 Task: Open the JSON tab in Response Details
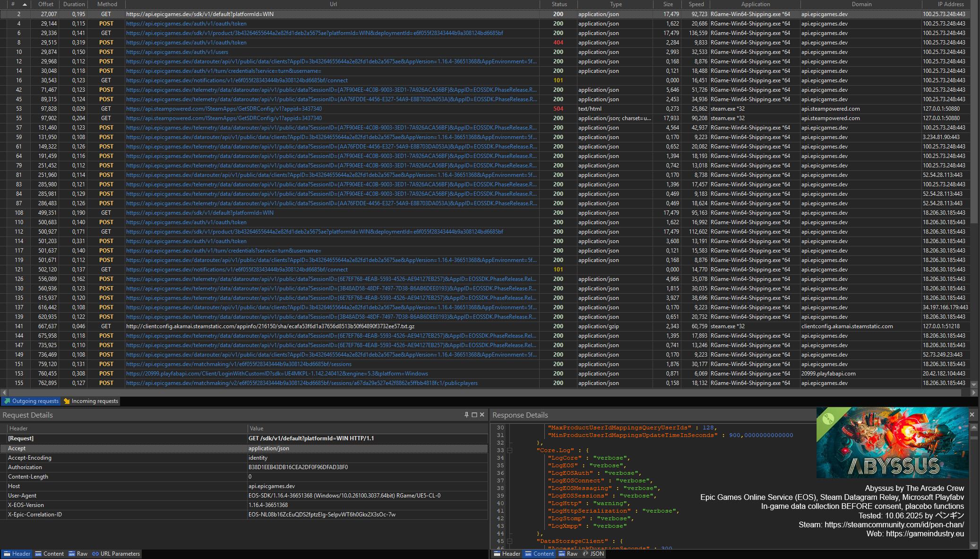click(x=593, y=554)
